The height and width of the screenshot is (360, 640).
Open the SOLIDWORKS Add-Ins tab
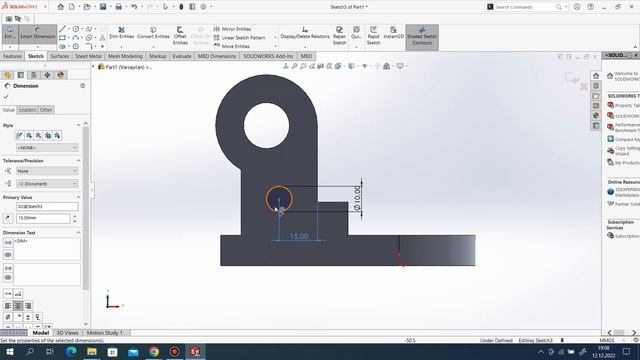coord(268,56)
